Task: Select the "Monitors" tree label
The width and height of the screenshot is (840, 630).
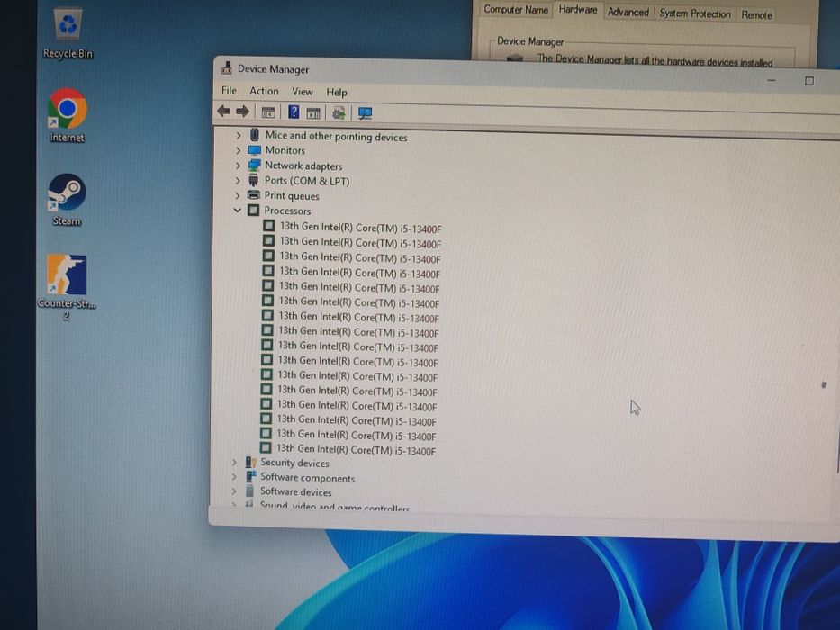Action: tap(285, 150)
